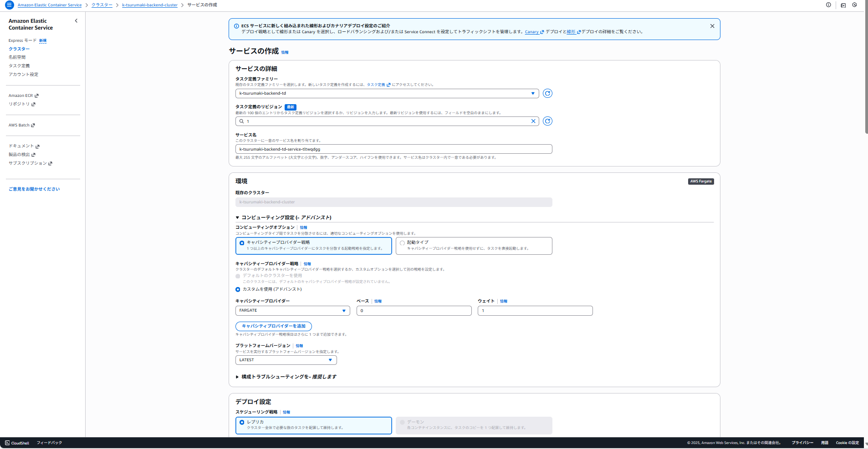This screenshot has width=868, height=449.
Task: Open 用語 in the footer
Action: (x=825, y=443)
